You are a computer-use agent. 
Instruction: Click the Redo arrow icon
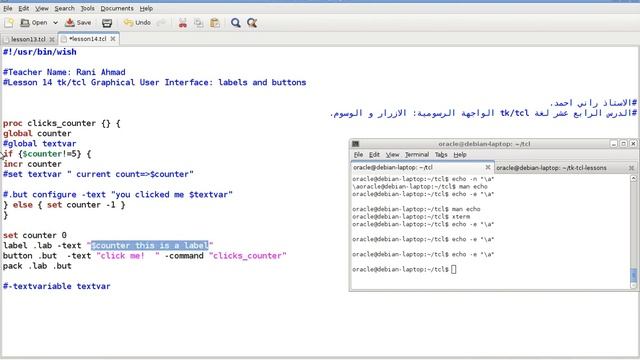[x=162, y=23]
